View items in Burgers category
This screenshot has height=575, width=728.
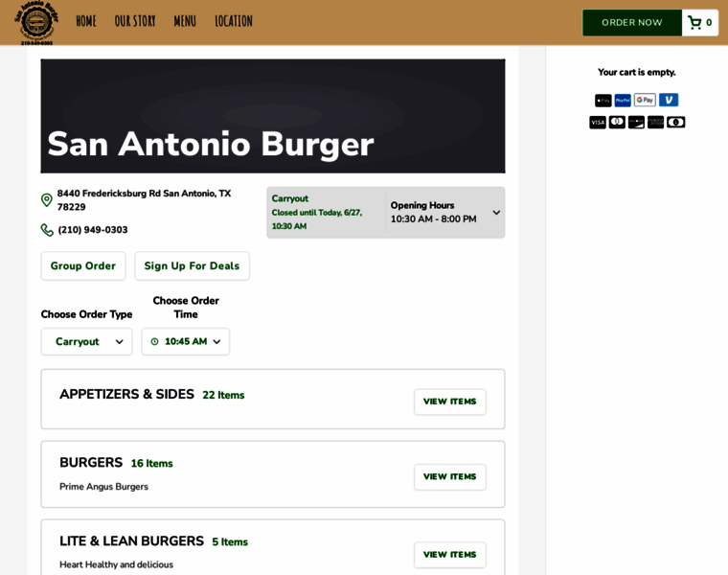tap(450, 477)
